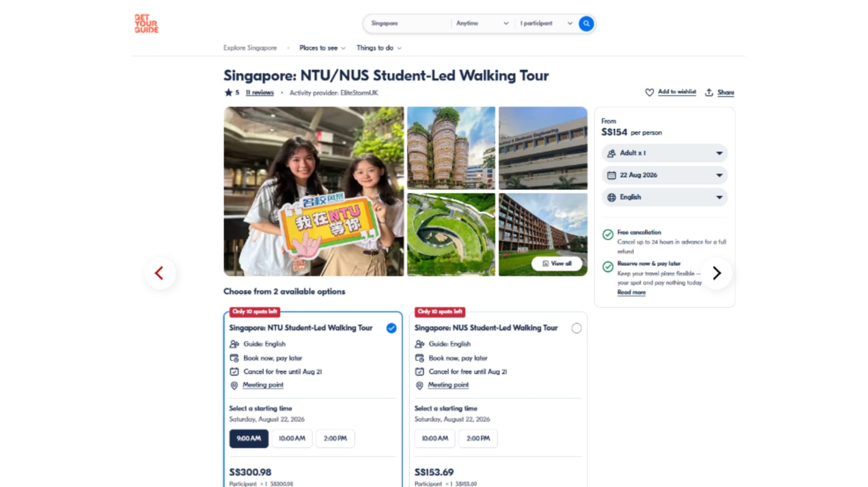
Task: Click the Only 10 spots left badge on NTU card
Action: tap(254, 312)
